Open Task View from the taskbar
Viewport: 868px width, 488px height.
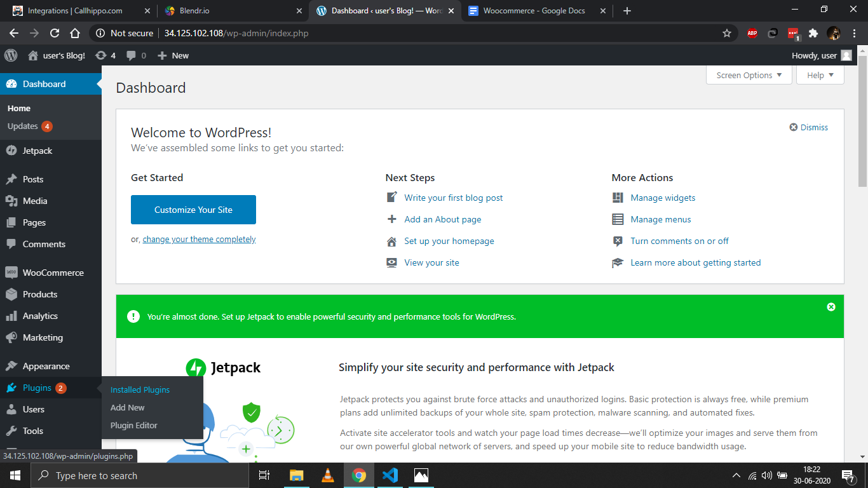(x=264, y=475)
